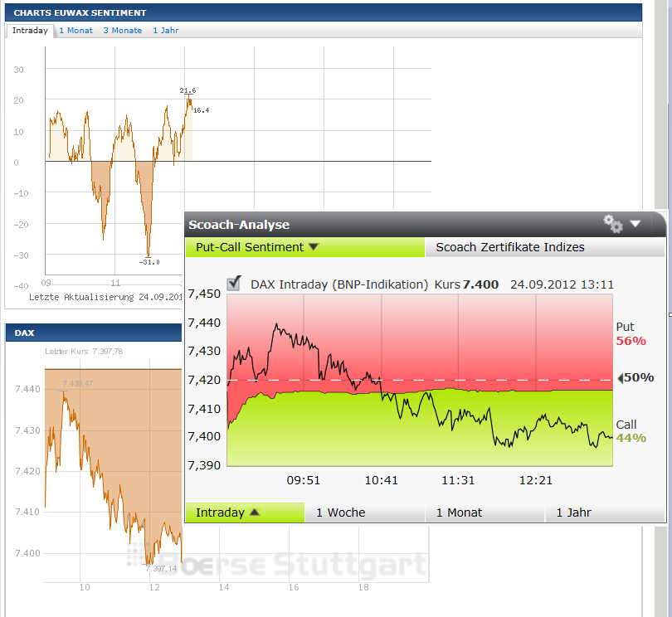Select the Intraday tab of the sentiment chart
This screenshot has width=672, height=617.
tap(29, 30)
